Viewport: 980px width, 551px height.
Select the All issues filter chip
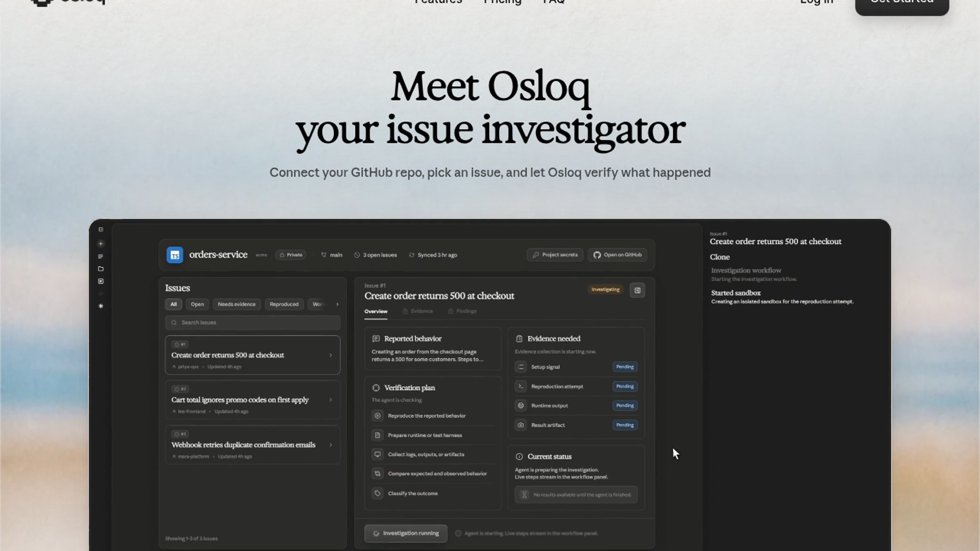[174, 305]
